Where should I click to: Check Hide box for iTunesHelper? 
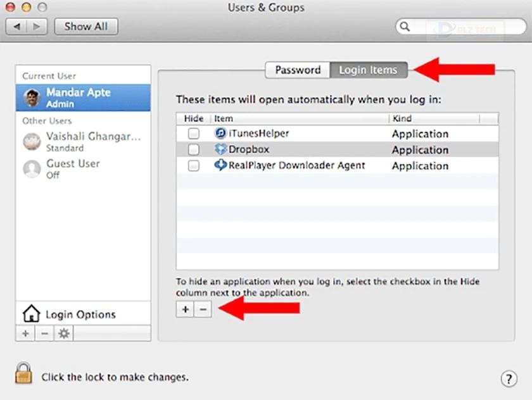pos(194,133)
